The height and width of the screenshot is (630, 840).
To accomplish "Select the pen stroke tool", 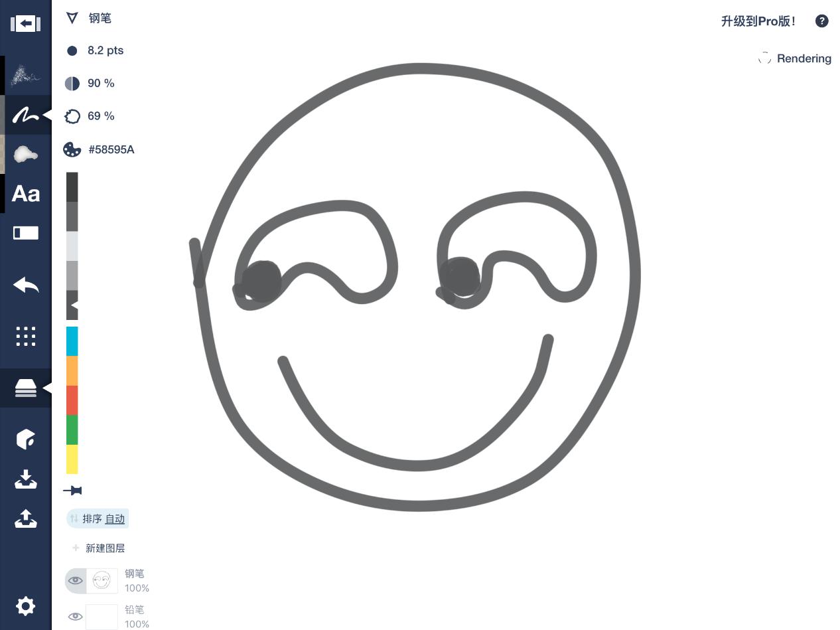I will 26,116.
